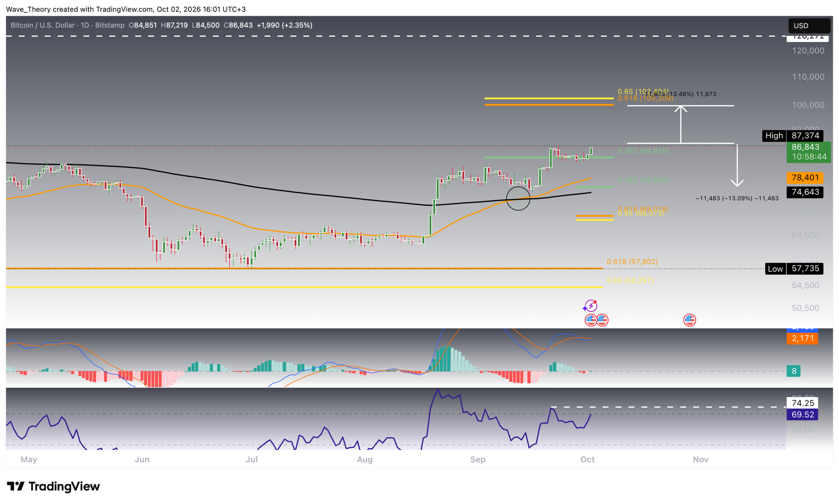The image size is (839, 504).
Task: Click the Oct label on the time axis
Action: pyautogui.click(x=587, y=459)
